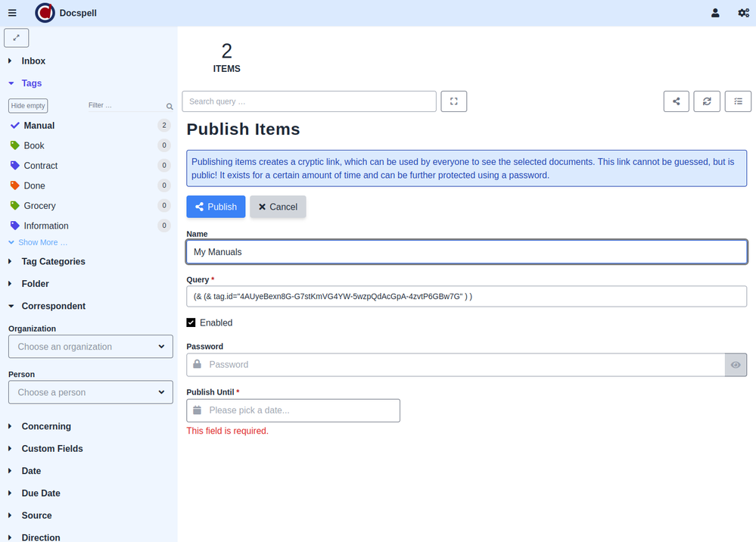This screenshot has height=542, width=756.
Task: Click the expand sidebar arrows icon
Action: tap(17, 38)
